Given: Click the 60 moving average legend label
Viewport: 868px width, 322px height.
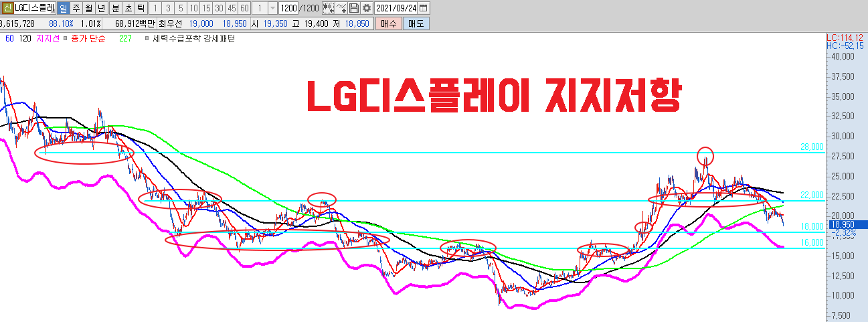Looking at the screenshot, I should click(9, 39).
